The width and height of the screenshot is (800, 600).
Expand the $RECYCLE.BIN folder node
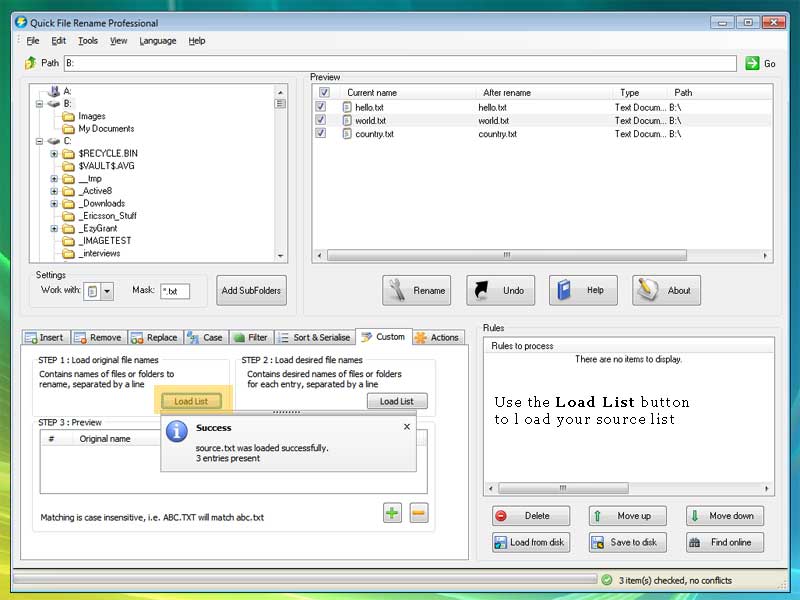[55, 154]
